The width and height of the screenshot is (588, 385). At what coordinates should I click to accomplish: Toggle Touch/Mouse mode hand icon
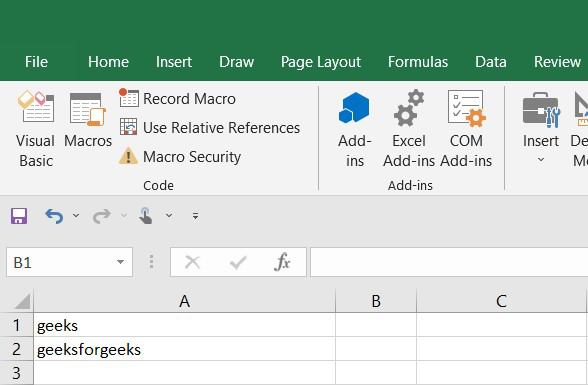[x=146, y=216]
